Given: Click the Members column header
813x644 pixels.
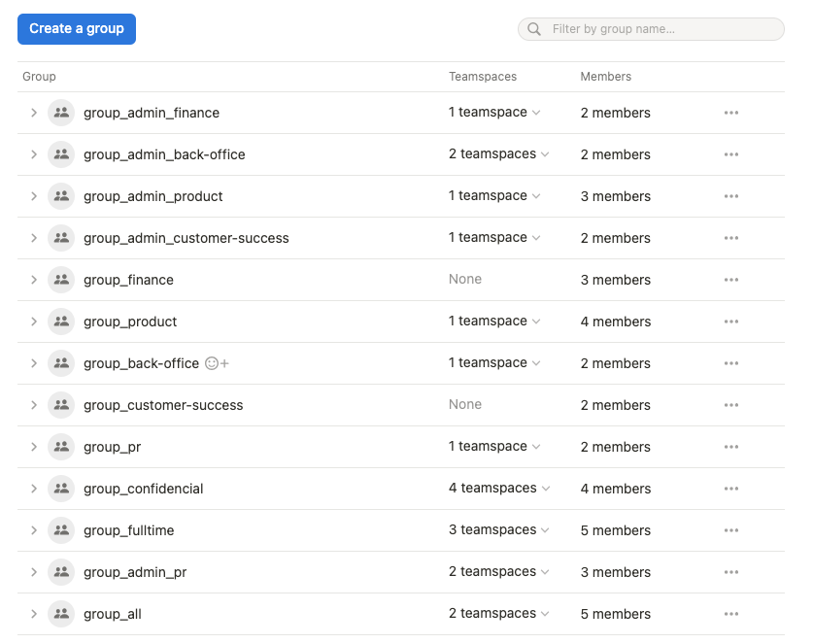Looking at the screenshot, I should (605, 77).
